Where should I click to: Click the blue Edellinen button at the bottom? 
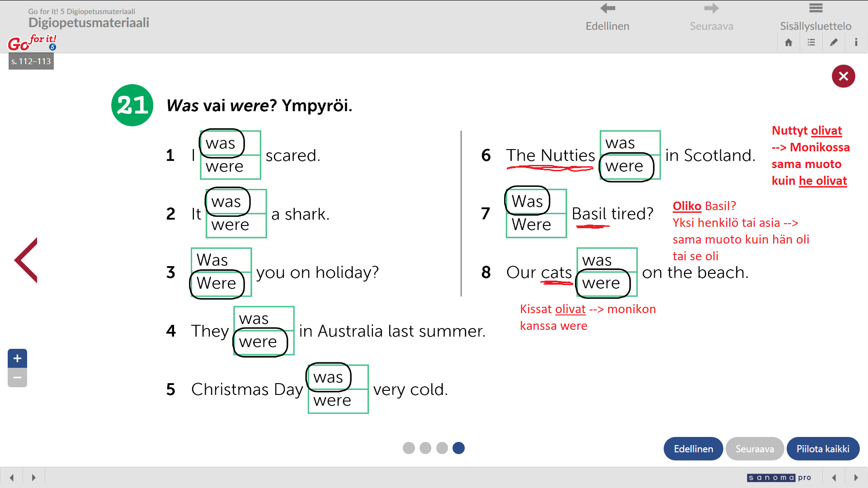[693, 449]
